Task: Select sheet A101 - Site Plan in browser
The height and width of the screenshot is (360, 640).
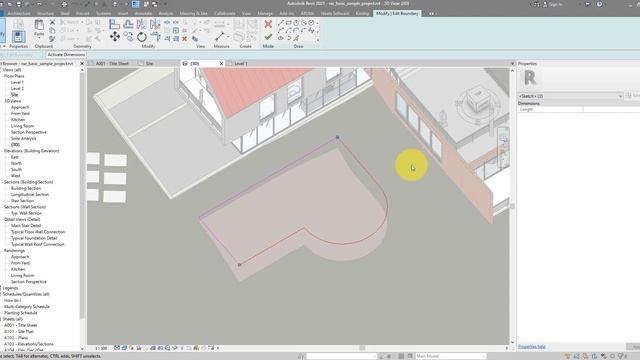Action: [19, 331]
